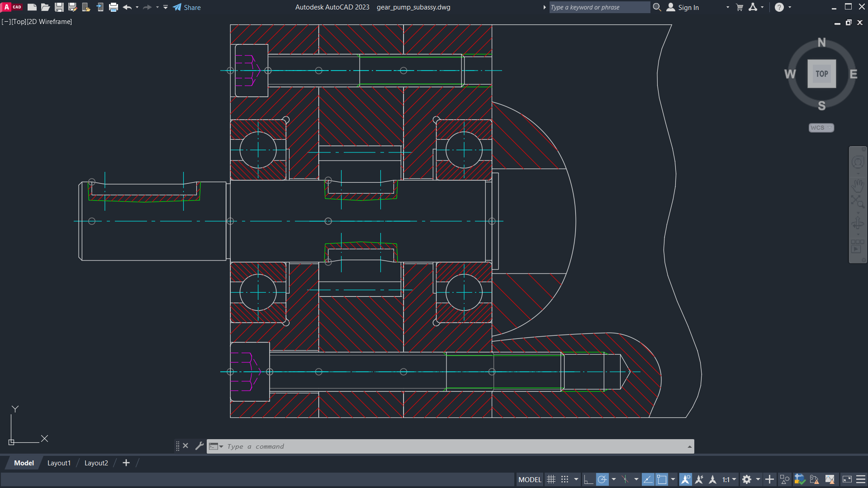Viewport: 868px width, 488px height.
Task: Expand the Customize Quick Access Toolbar dropdown
Action: [x=166, y=7]
